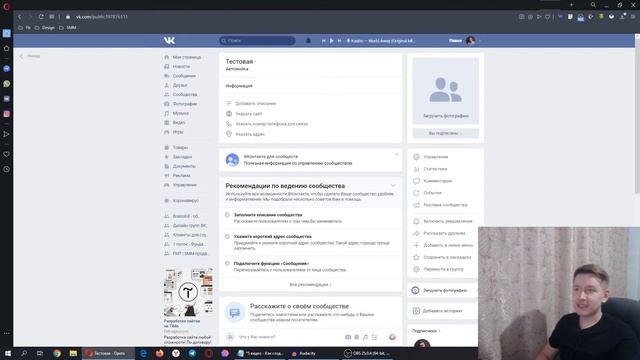This screenshot has width=640, height=360.
Task: Open Сообщества in left menu
Action: tap(185, 94)
